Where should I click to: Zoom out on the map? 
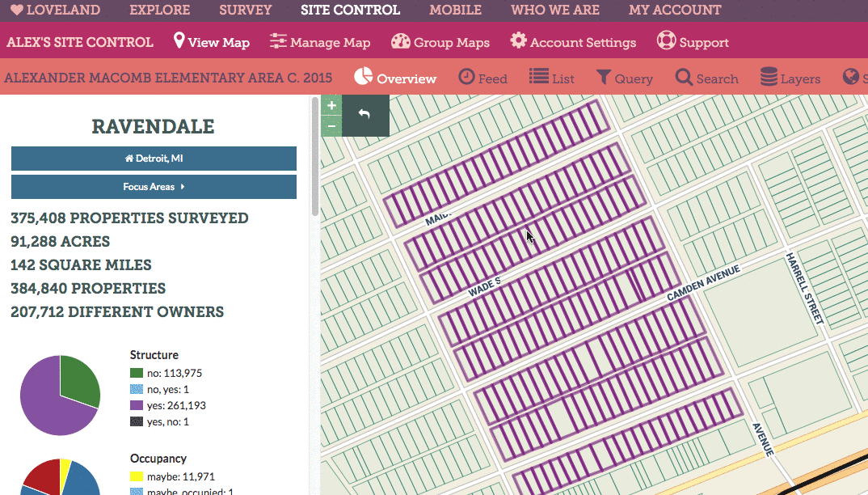pyautogui.click(x=331, y=126)
